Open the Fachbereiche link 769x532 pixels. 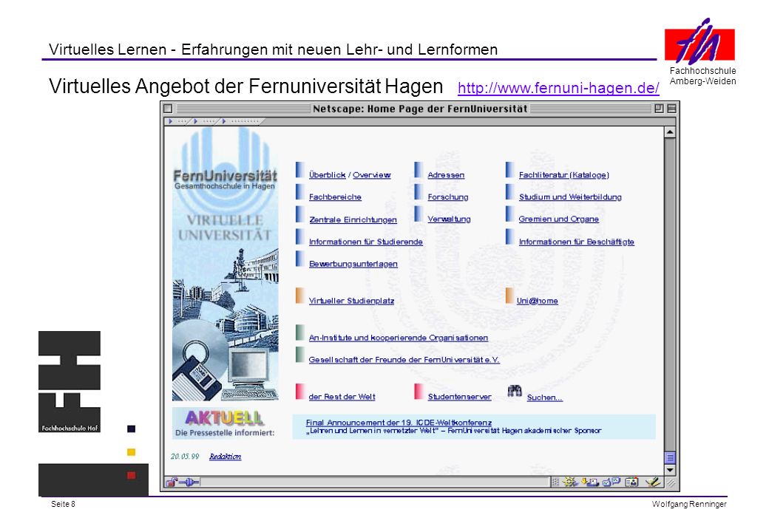coord(335,197)
